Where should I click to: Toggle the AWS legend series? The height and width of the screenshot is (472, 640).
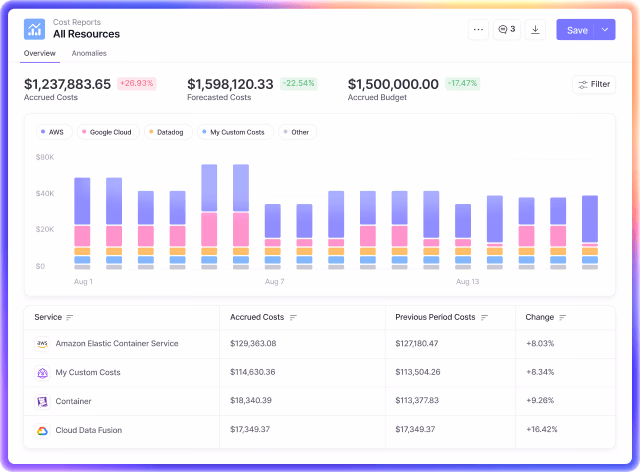(54, 132)
